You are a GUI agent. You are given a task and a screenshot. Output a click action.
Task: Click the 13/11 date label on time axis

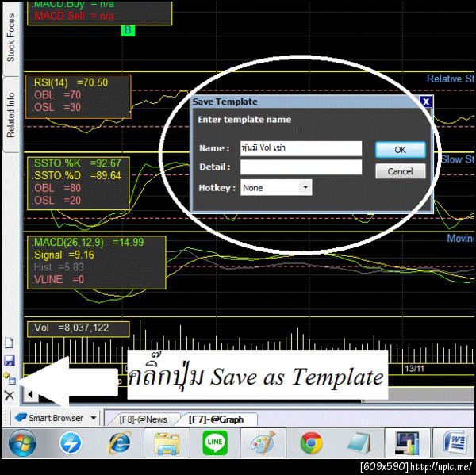414,369
